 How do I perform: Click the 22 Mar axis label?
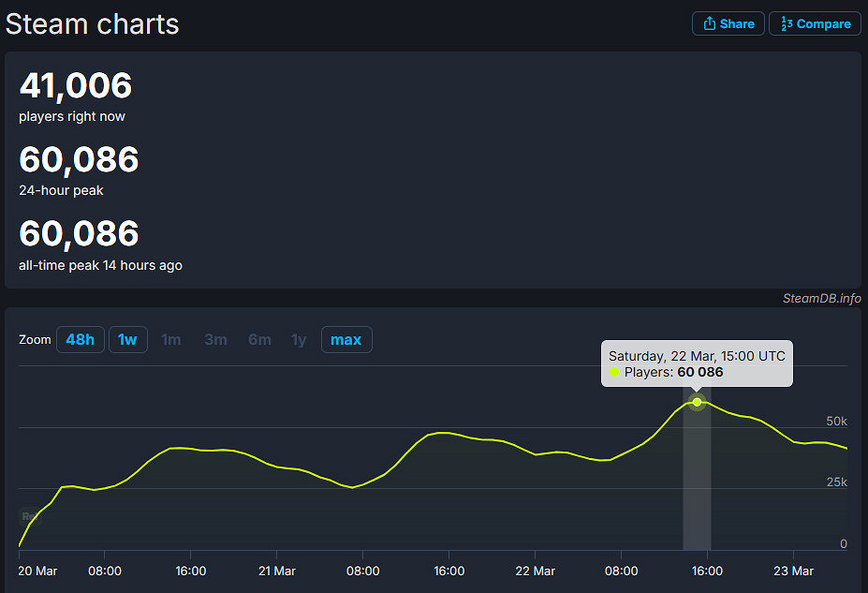click(x=536, y=571)
